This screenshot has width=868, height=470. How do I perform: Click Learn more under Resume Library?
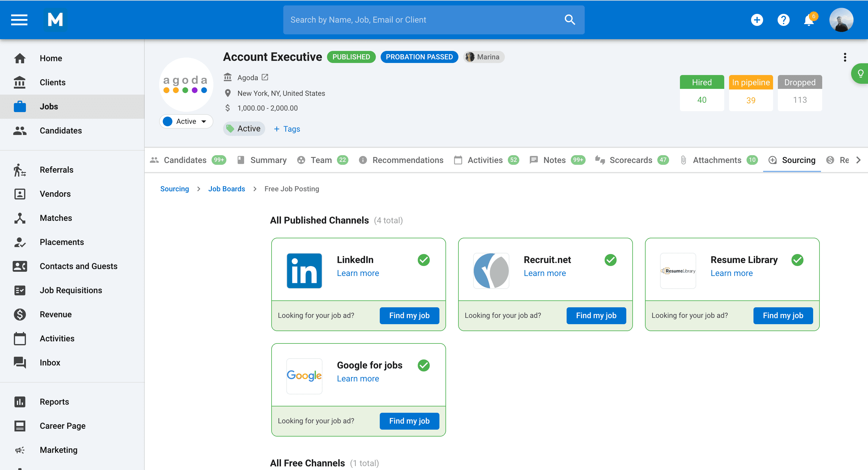pyautogui.click(x=731, y=273)
